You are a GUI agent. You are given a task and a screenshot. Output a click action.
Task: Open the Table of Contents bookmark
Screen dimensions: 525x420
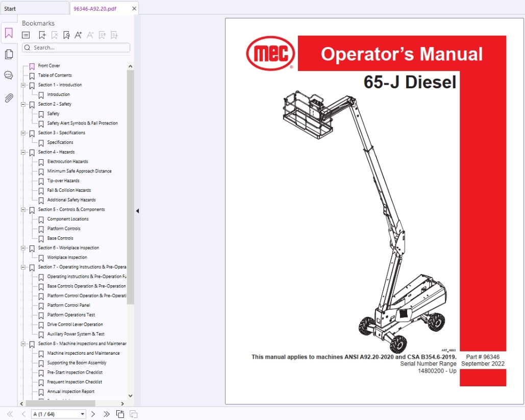point(55,76)
